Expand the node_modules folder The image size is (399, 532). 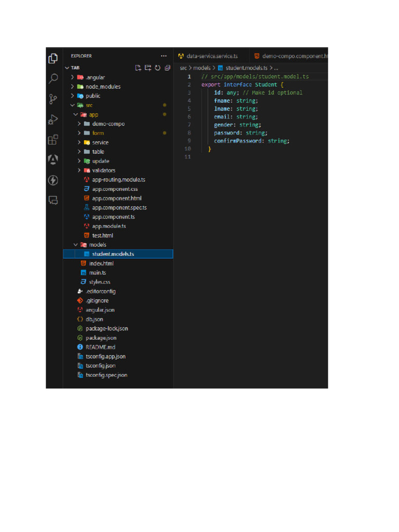[x=72, y=87]
